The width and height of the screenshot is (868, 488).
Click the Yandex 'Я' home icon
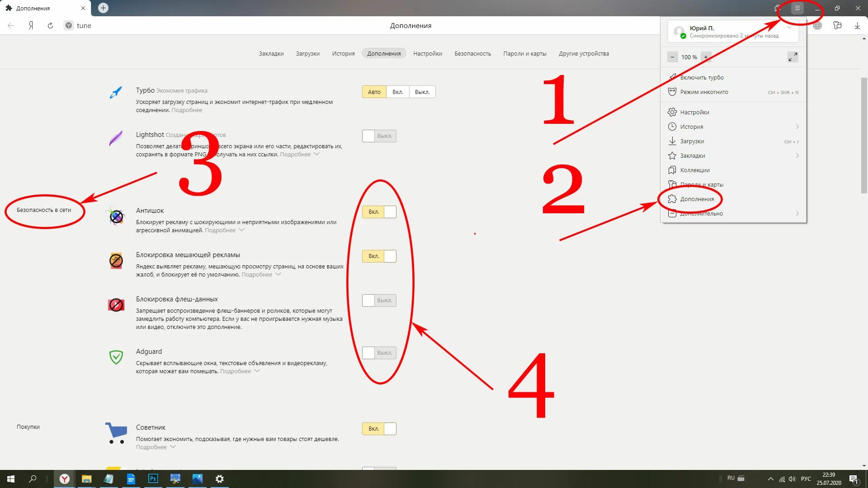[31, 26]
